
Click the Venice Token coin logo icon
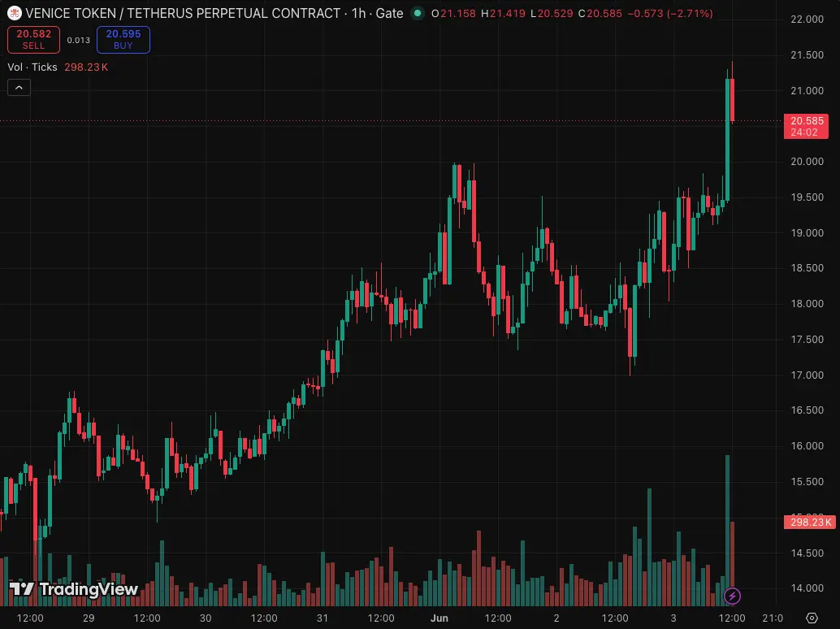(15, 13)
